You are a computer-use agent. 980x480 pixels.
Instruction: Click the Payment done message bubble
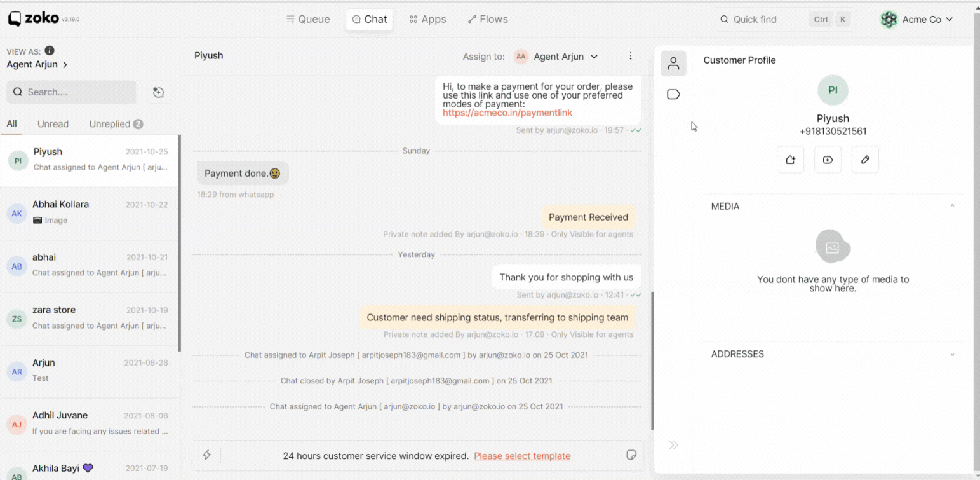click(x=243, y=174)
